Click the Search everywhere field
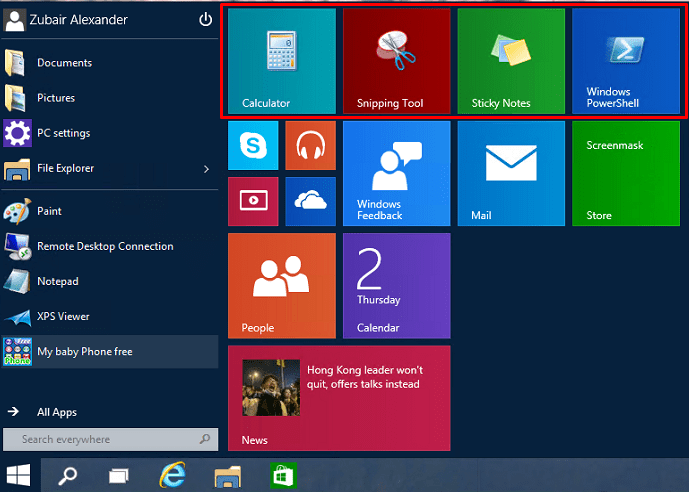The height and width of the screenshot is (492, 689). (110, 439)
